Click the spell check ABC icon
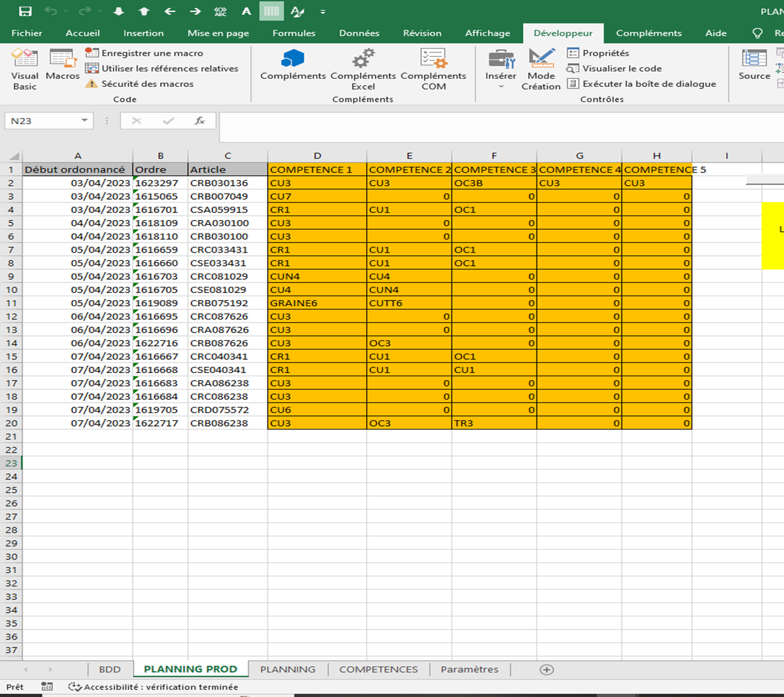784x697 pixels. click(x=221, y=11)
